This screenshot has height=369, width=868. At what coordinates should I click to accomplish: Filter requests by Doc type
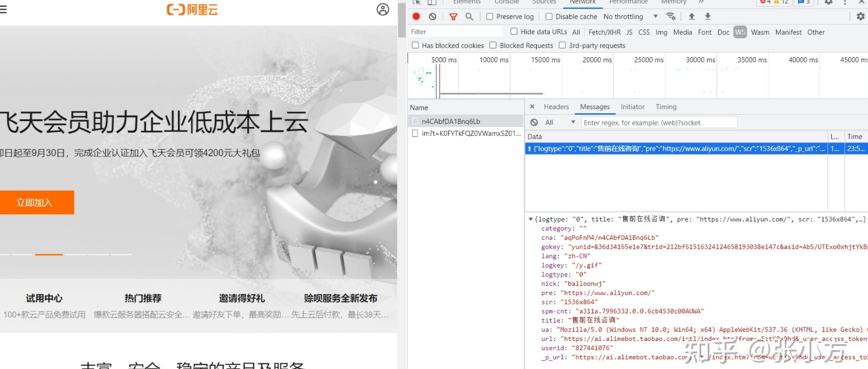point(724,32)
